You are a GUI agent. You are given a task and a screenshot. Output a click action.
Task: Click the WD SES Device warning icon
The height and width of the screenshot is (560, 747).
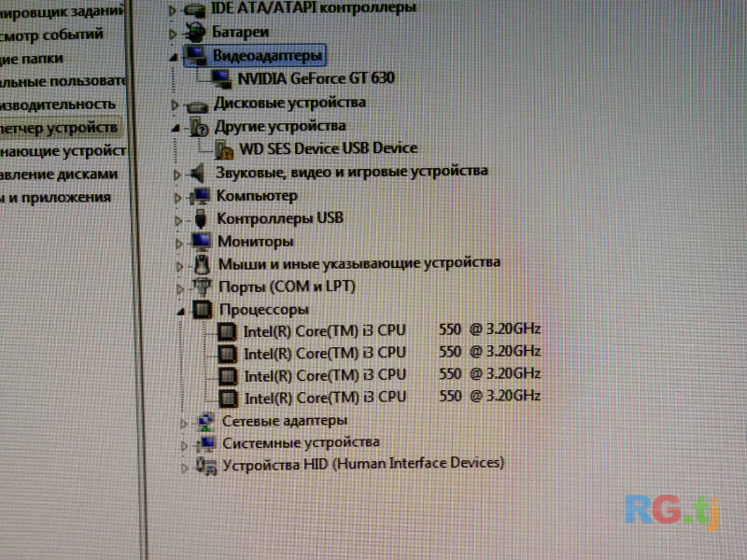click(224, 150)
